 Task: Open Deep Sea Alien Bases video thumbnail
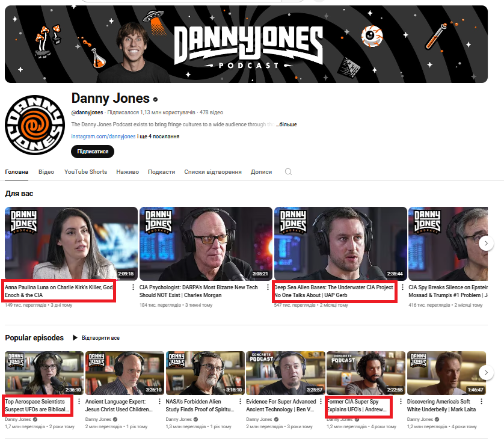340,243
